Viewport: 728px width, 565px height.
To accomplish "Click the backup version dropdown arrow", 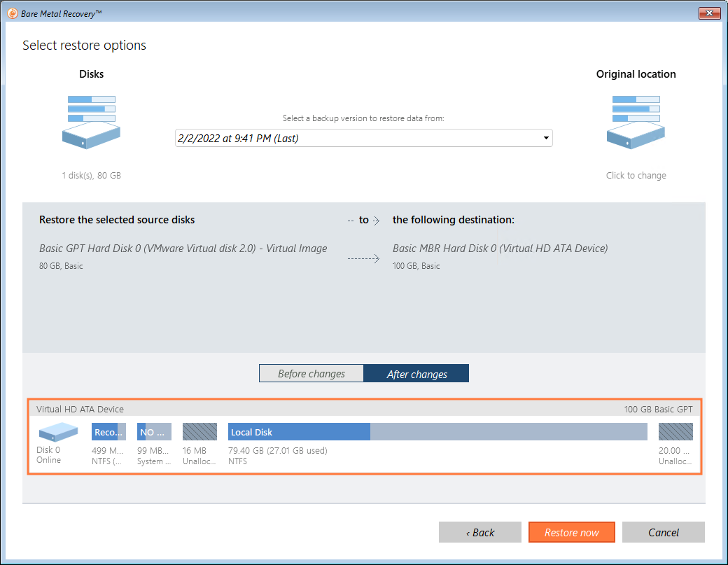I will tap(546, 139).
